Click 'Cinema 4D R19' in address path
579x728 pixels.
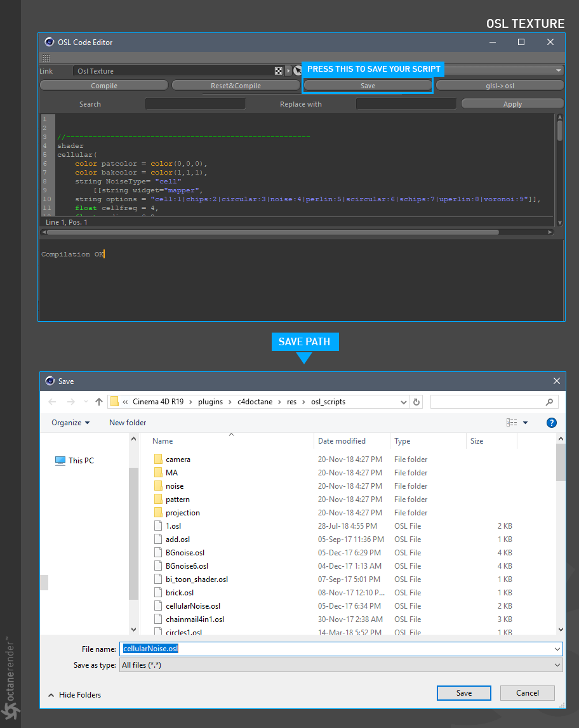(x=158, y=402)
